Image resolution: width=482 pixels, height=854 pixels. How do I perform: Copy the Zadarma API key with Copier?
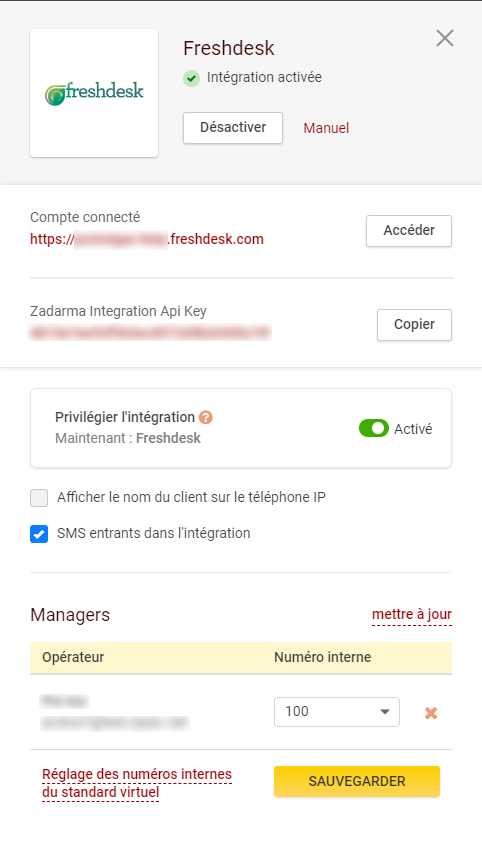click(x=414, y=325)
